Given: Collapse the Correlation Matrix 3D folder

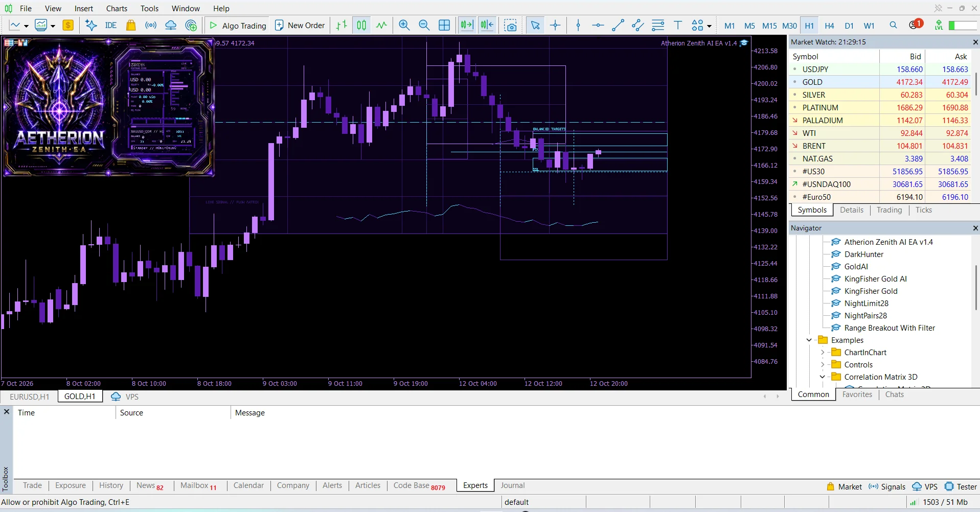Looking at the screenshot, I should coord(822,377).
